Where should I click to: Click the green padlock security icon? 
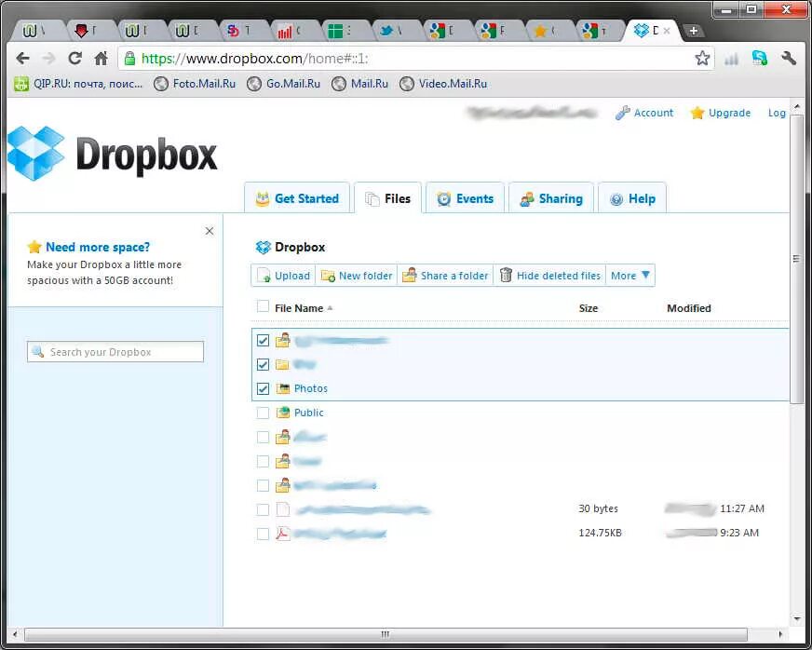130,58
